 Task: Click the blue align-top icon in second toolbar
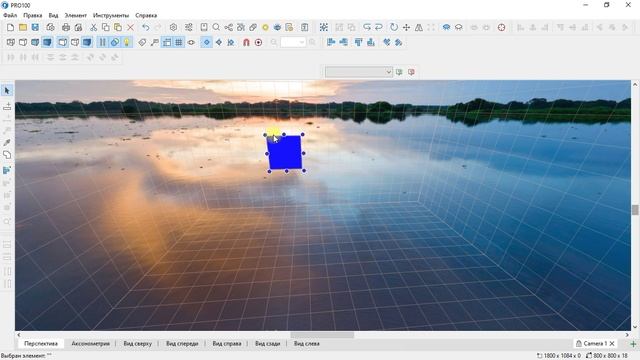pos(358,42)
